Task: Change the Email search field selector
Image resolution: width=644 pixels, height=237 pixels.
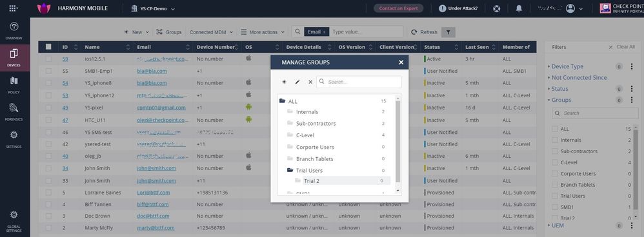Action: [x=317, y=32]
